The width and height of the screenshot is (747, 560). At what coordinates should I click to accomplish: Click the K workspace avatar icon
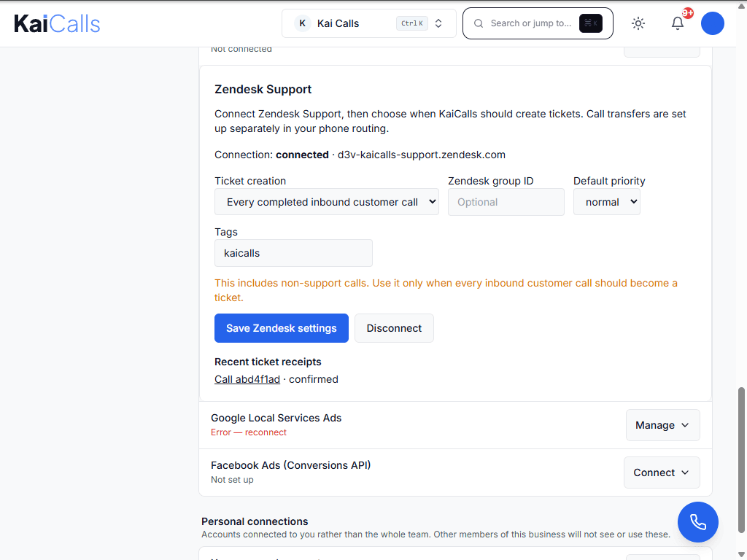click(x=302, y=23)
